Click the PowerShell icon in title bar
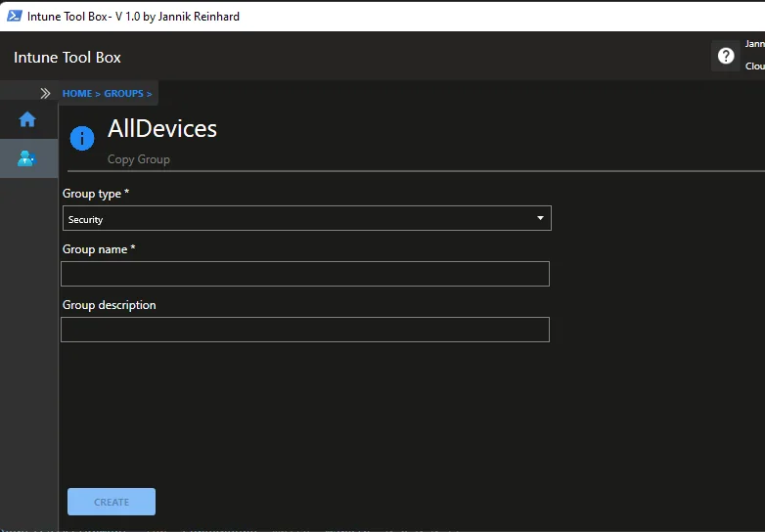The height and width of the screenshot is (532, 765). pyautogui.click(x=14, y=16)
